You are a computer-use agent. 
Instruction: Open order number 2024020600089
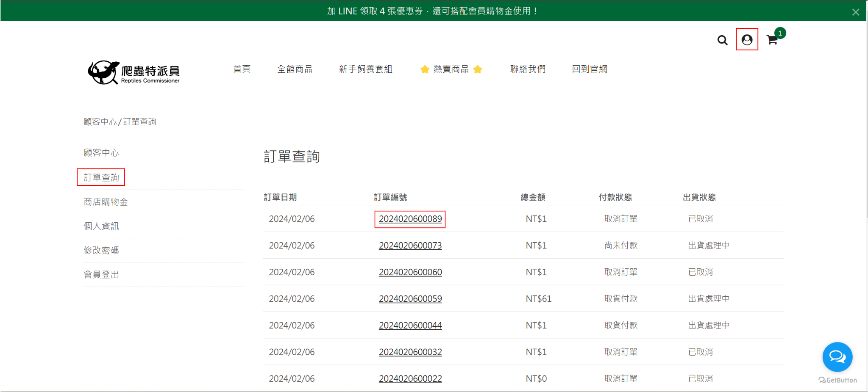click(x=410, y=219)
